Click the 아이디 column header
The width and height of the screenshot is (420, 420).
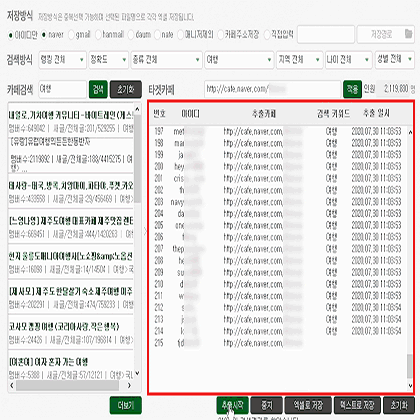pyautogui.click(x=190, y=114)
